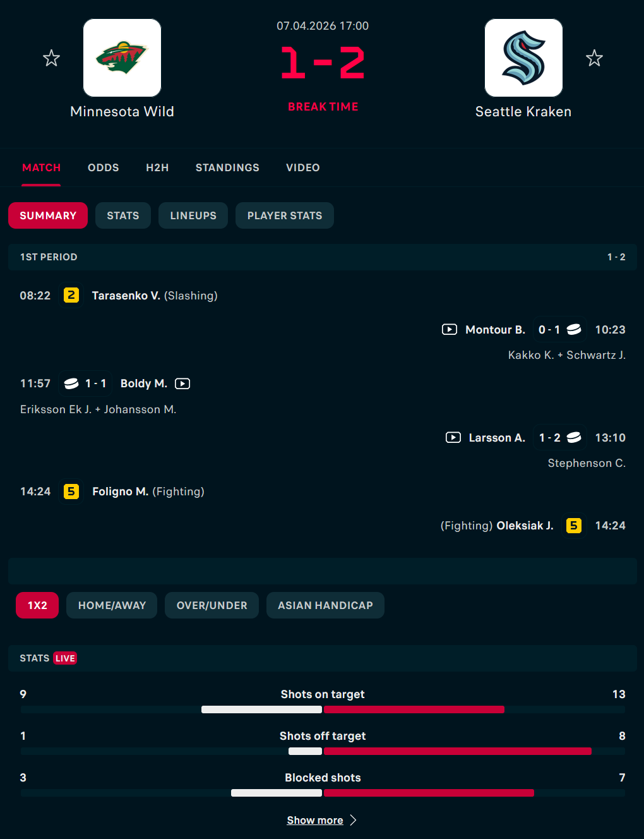Click the BREAK TIME status
644x839 pixels.
[x=323, y=107]
